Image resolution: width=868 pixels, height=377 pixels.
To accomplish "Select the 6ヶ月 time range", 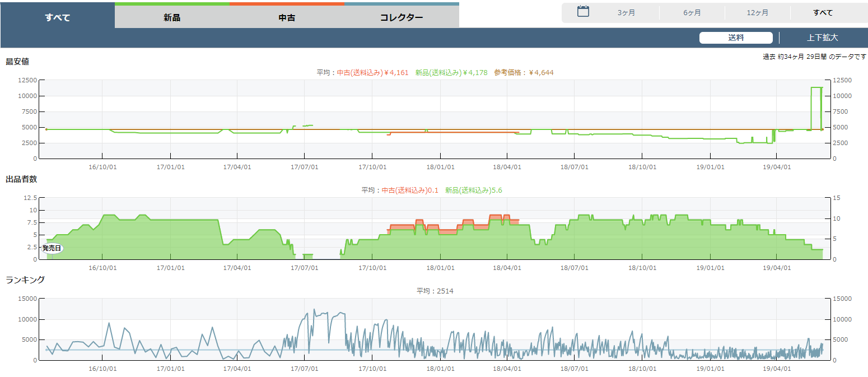I will (x=692, y=13).
